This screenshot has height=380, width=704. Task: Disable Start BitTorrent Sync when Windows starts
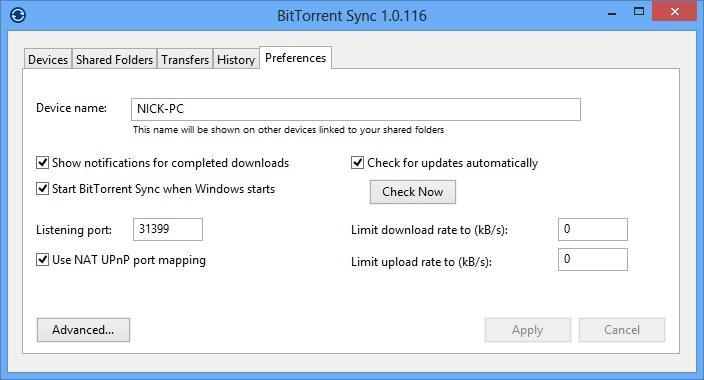pos(42,189)
